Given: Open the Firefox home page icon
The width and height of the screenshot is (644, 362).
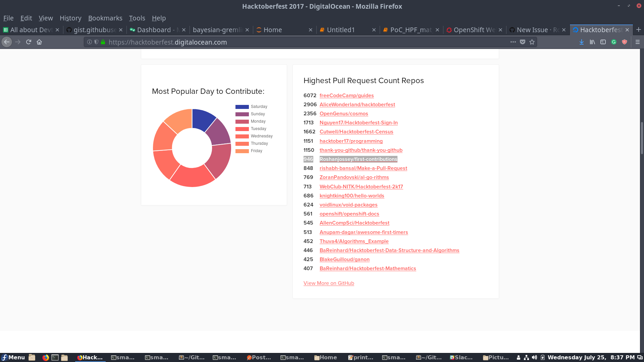Looking at the screenshot, I should (39, 42).
